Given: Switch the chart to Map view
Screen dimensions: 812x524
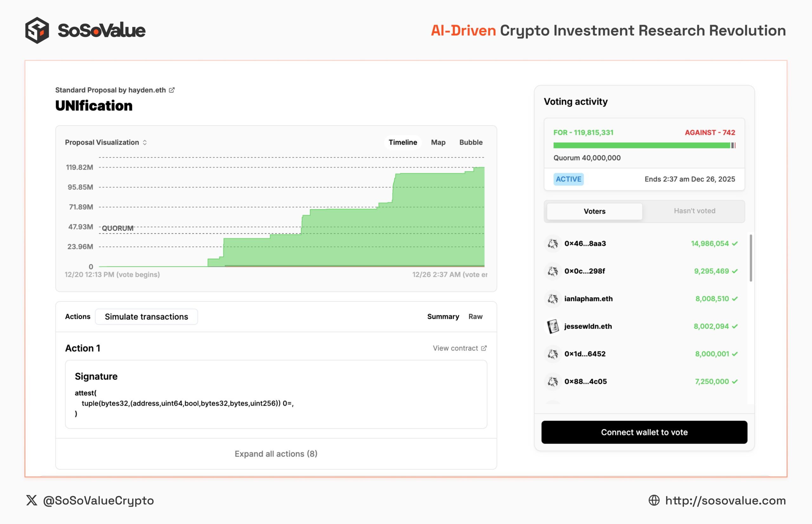Looking at the screenshot, I should (x=438, y=142).
